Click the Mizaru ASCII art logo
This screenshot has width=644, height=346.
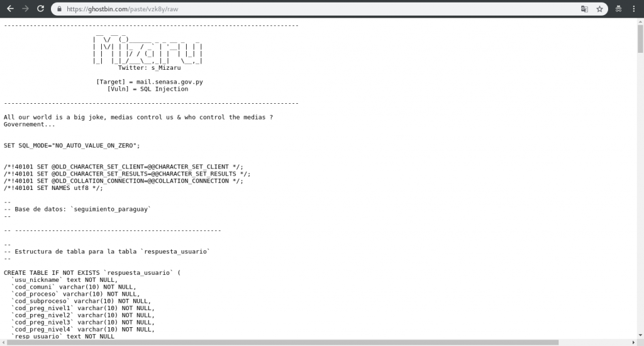coord(148,50)
